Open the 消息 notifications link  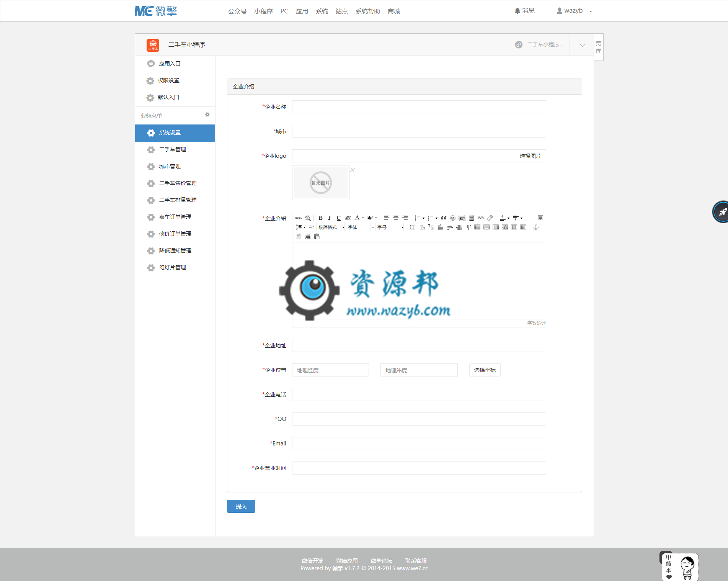pyautogui.click(x=524, y=11)
